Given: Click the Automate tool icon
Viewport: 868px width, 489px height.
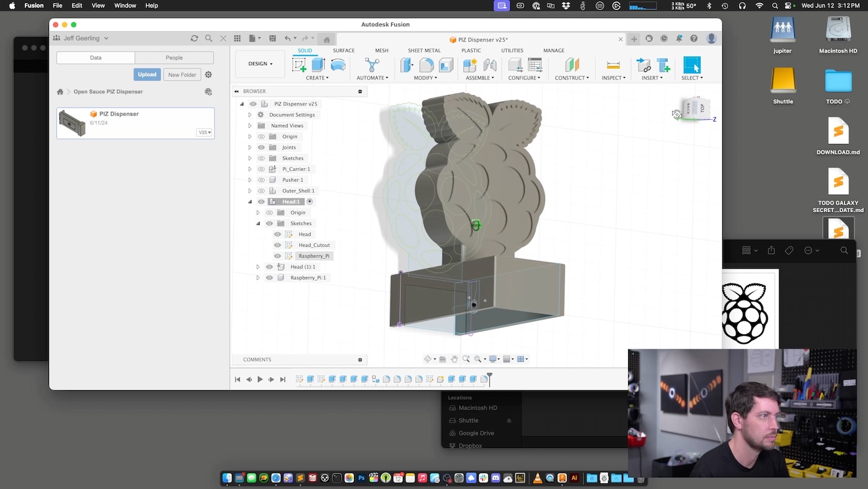Looking at the screenshot, I should (x=372, y=65).
